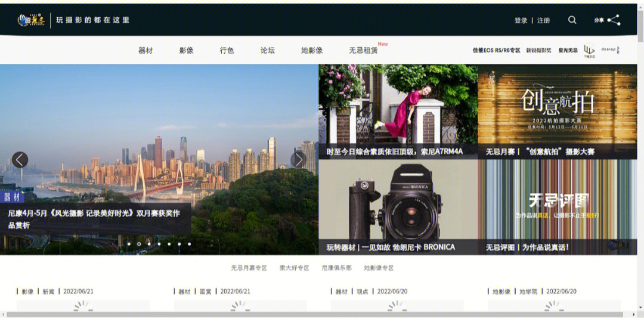Open the 行色 navigation menu
The height and width of the screenshot is (322, 644).
tap(227, 51)
